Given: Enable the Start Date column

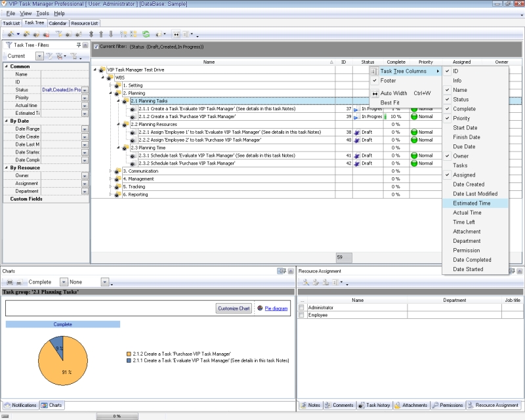Looking at the screenshot, I should (x=475, y=127).
